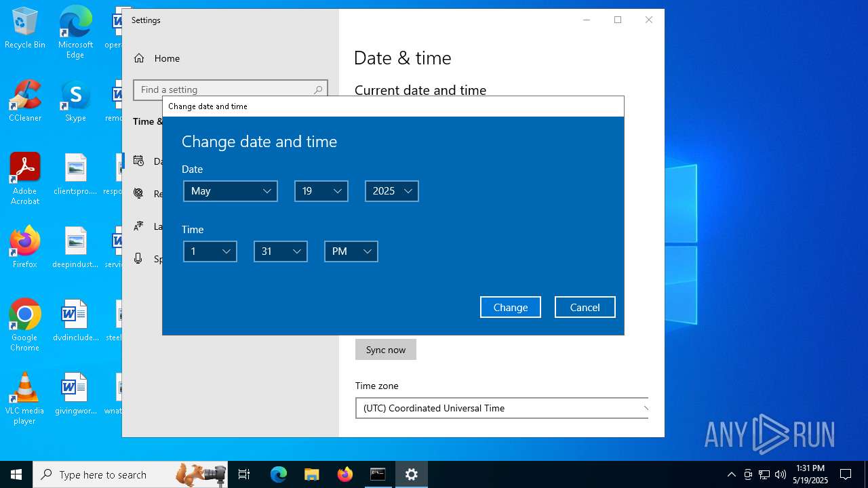The width and height of the screenshot is (868, 488).
Task: Expand the minute dropdown showing 31
Action: click(x=281, y=251)
